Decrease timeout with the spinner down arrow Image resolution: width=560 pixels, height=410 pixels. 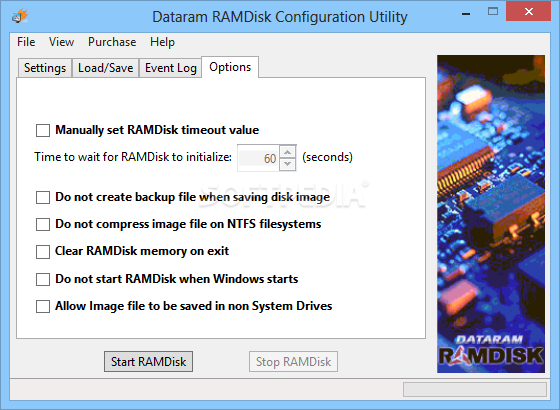coord(288,164)
